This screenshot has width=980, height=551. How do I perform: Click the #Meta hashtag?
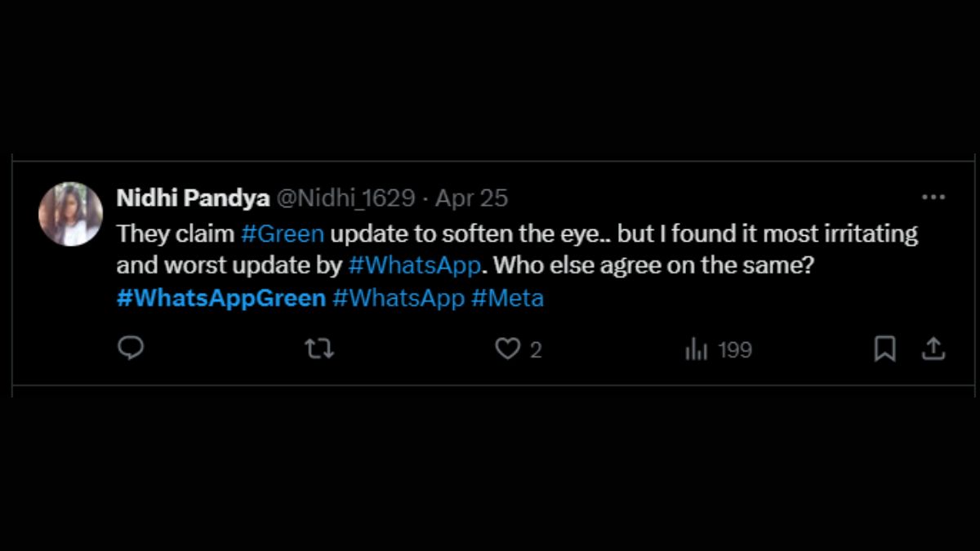pyautogui.click(x=507, y=298)
